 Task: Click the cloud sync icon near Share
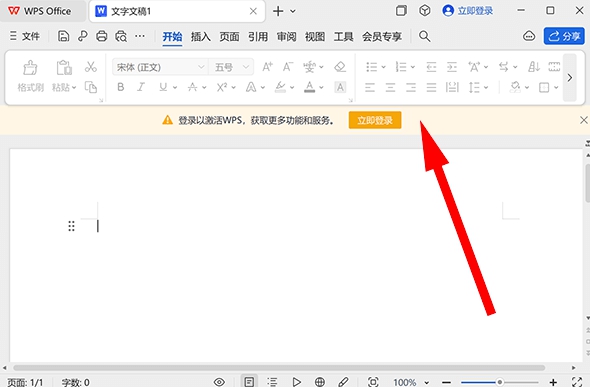click(x=529, y=36)
